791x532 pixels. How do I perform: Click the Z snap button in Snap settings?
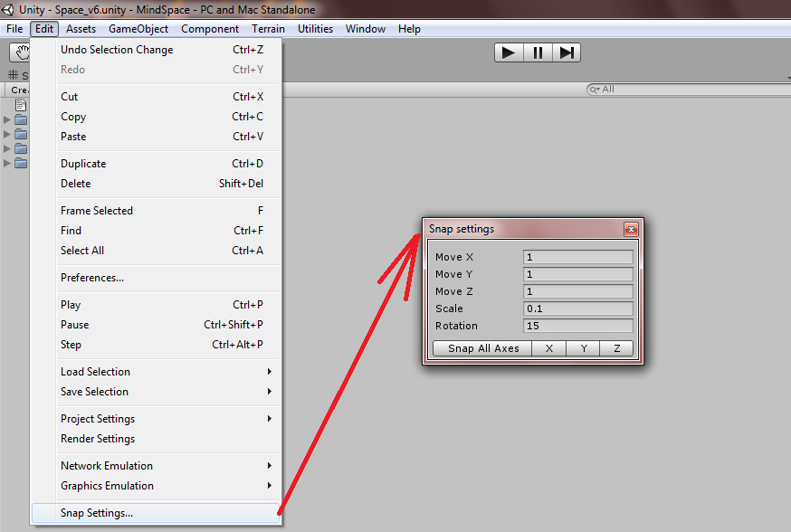coord(617,348)
